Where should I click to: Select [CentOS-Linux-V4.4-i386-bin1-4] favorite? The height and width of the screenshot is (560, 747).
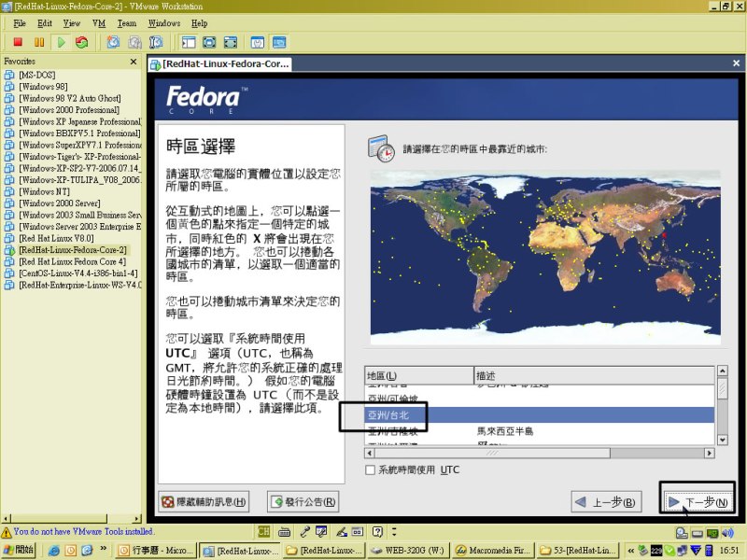pyautogui.click(x=78, y=273)
